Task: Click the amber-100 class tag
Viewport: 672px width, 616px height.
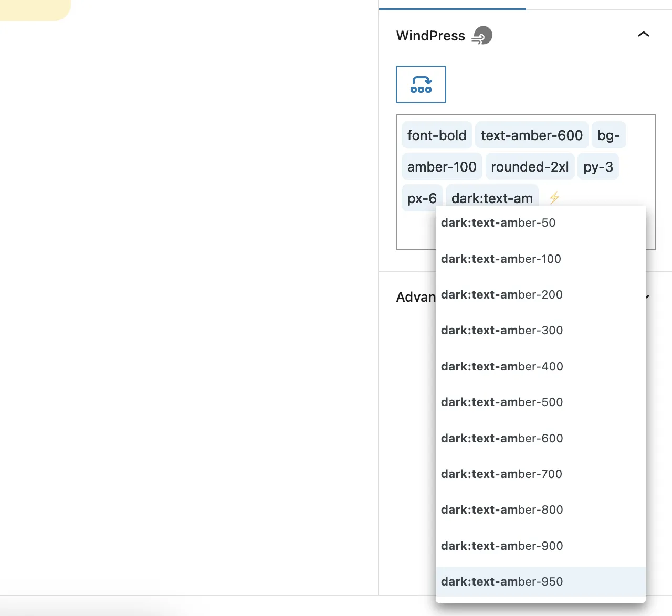Action: (442, 167)
